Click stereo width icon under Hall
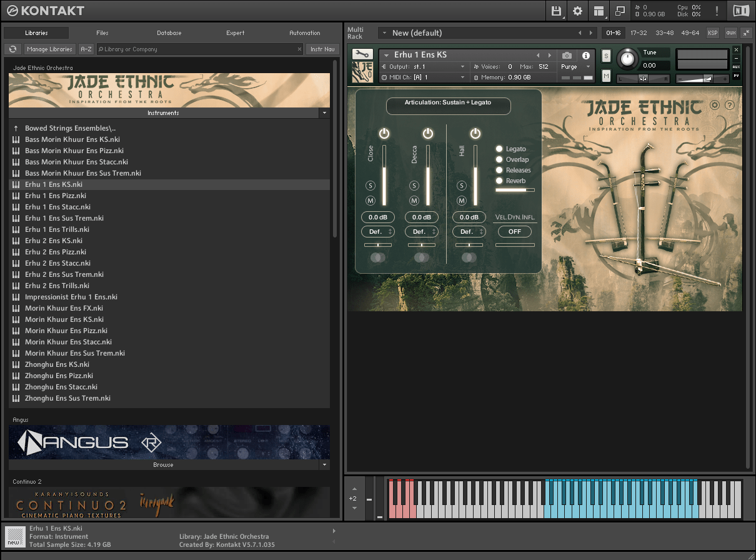756x560 pixels. (x=469, y=257)
